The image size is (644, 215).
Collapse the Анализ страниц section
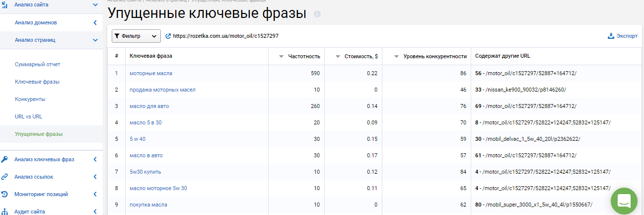coord(95,40)
